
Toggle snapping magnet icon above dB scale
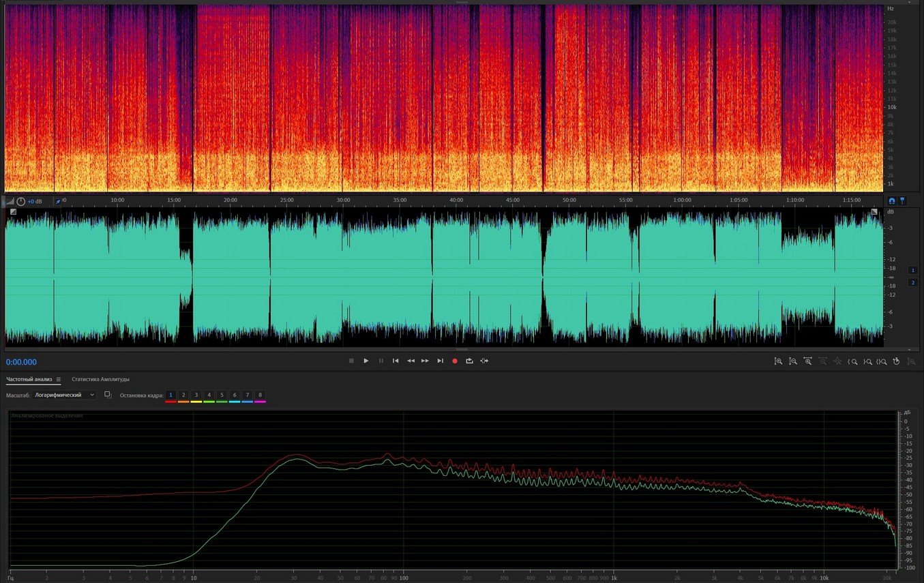pyautogui.click(x=891, y=201)
